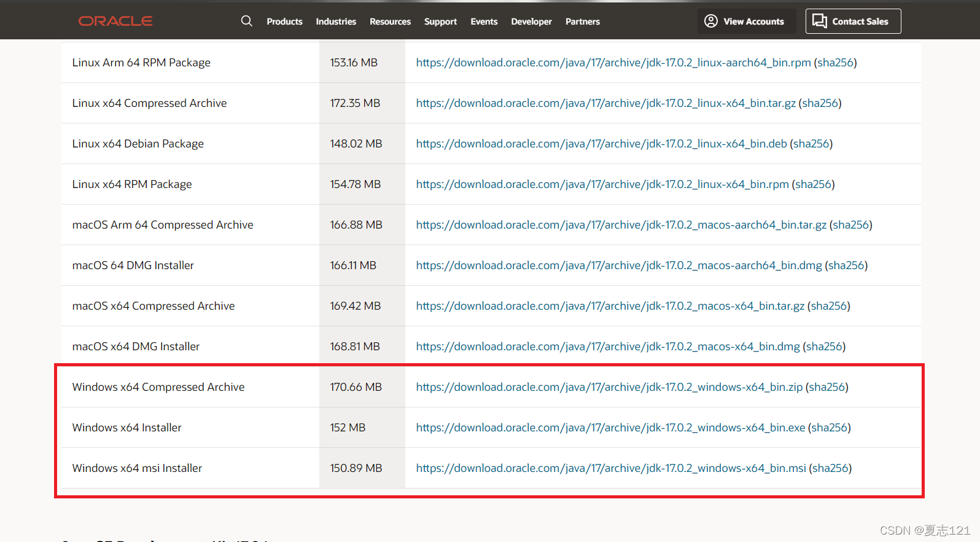Screen dimensions: 980x542
Task: Download the macos-x64_bin.tar.gz link
Action: [610, 306]
